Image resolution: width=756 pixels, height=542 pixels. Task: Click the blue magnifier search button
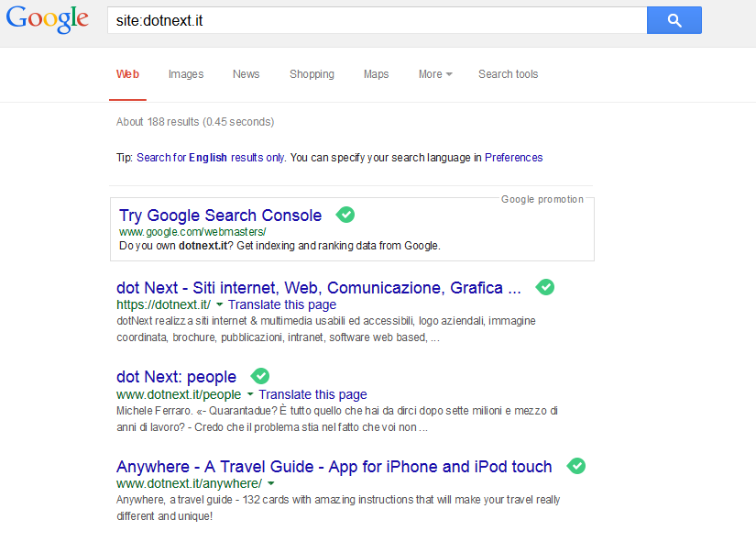[x=674, y=20]
